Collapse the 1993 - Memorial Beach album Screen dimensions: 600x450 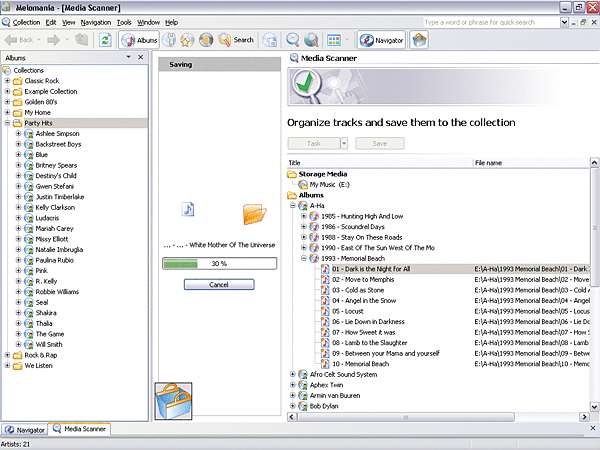[304, 258]
